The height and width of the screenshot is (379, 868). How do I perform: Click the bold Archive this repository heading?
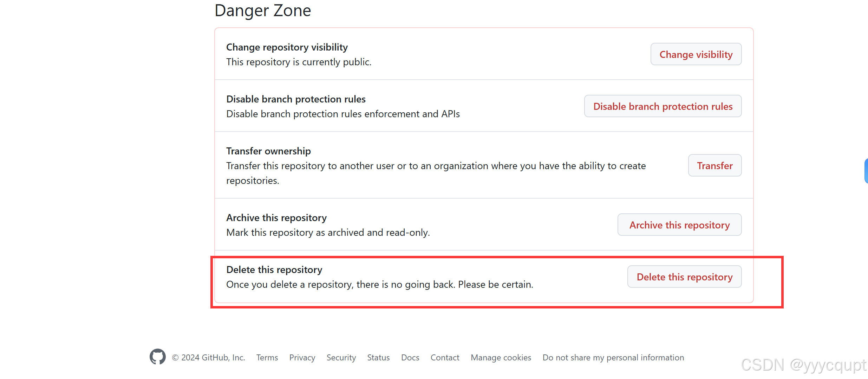pyautogui.click(x=276, y=218)
